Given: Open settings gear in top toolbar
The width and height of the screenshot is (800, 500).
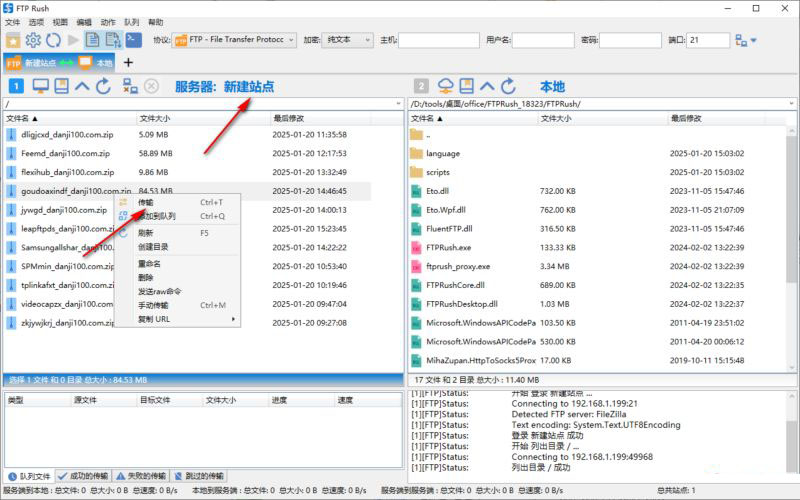Looking at the screenshot, I should click(33, 40).
